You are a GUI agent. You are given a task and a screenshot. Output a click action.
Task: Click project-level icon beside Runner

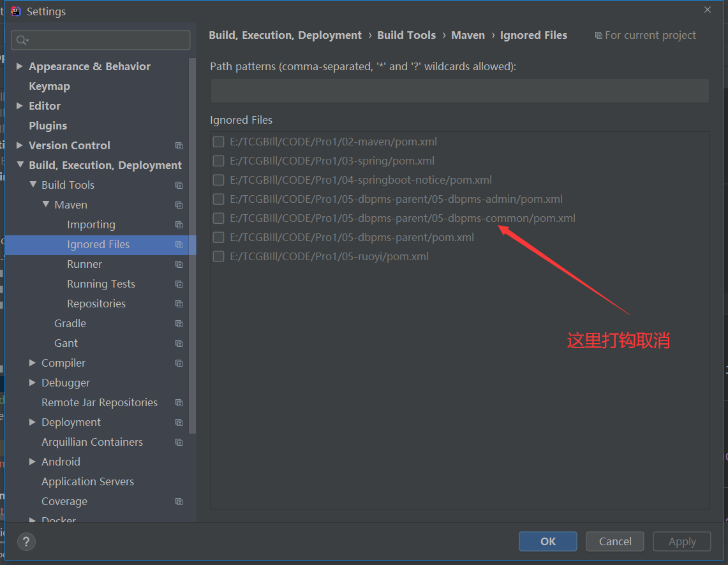179,265
